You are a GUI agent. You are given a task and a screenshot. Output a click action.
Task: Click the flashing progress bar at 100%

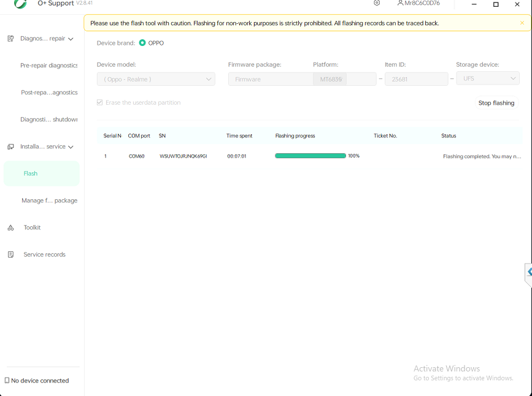(310, 156)
